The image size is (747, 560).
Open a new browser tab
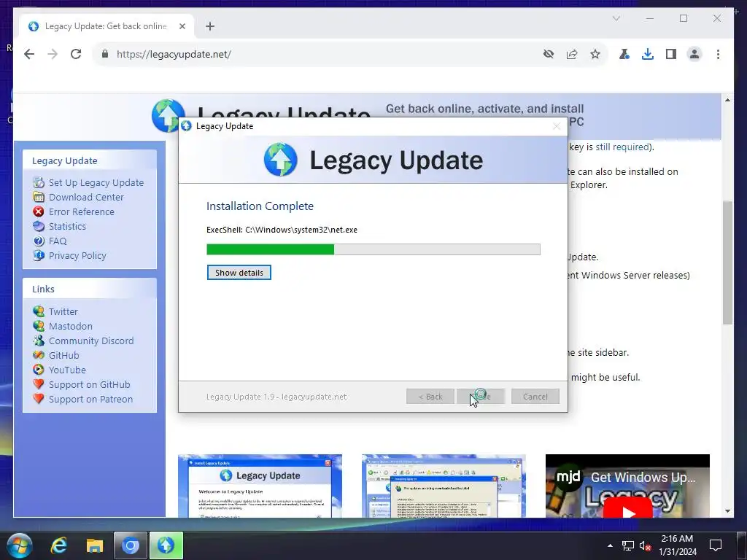click(x=210, y=26)
